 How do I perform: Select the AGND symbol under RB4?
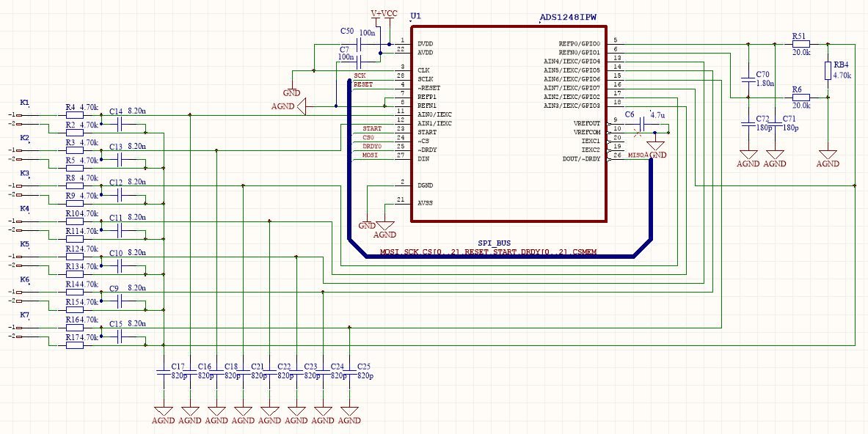tap(828, 158)
